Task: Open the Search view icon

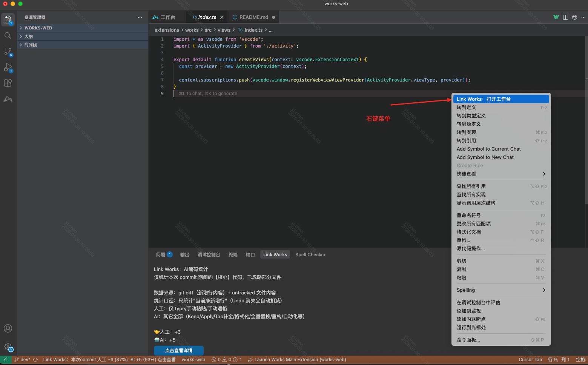Action: point(8,35)
